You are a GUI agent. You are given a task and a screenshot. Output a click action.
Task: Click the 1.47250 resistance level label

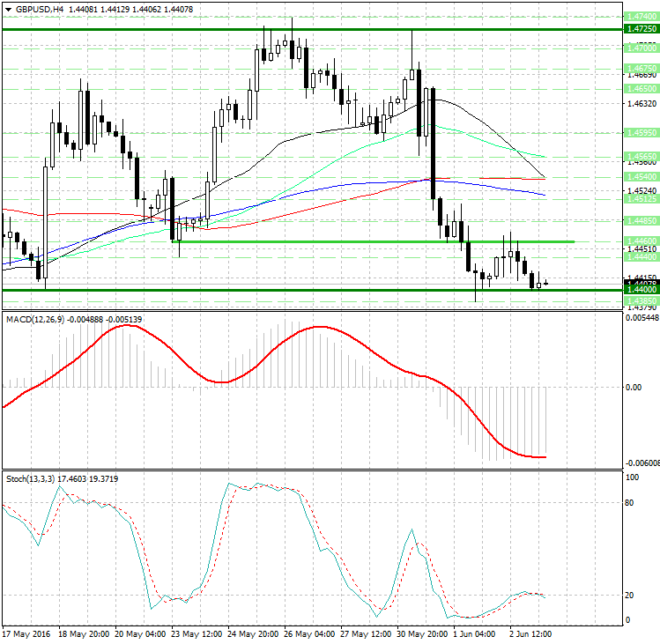click(x=641, y=28)
